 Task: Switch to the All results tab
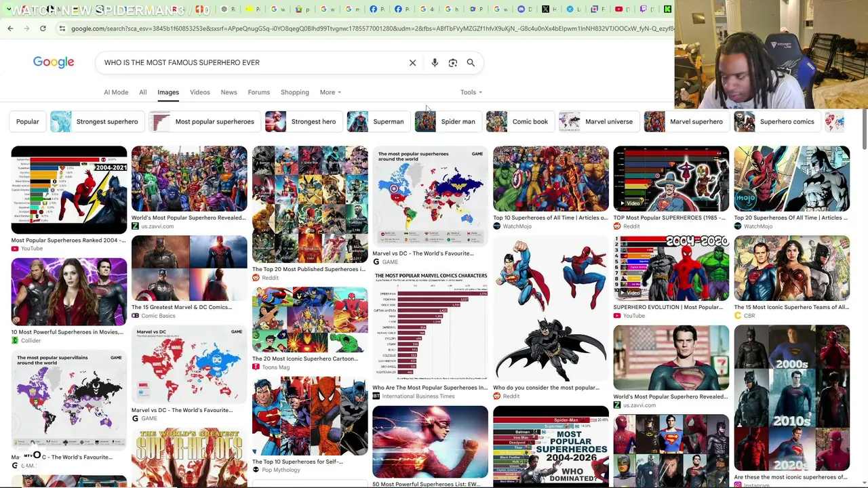click(x=143, y=92)
